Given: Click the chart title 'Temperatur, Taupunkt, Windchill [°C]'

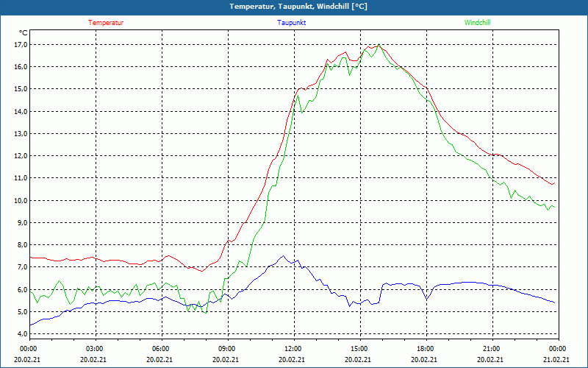Looking at the screenshot, I should 298,7.
